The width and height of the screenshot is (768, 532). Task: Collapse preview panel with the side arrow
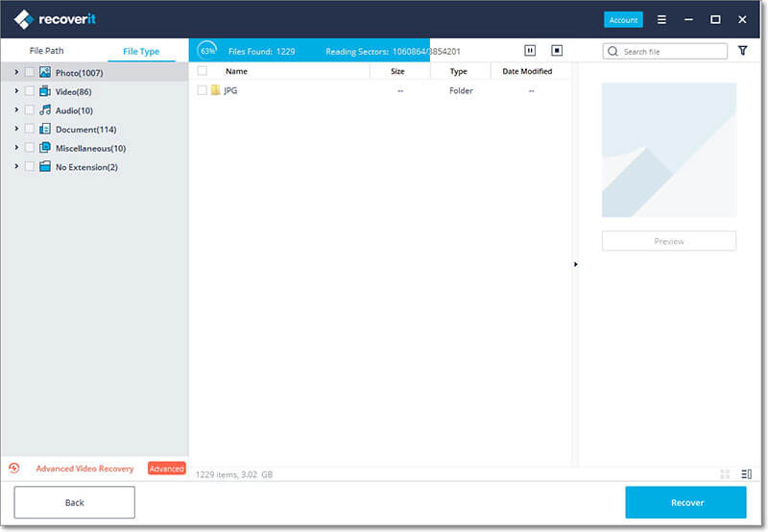(575, 264)
